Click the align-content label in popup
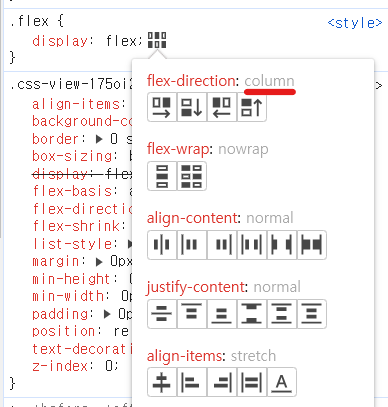The width and height of the screenshot is (388, 407). tap(192, 218)
